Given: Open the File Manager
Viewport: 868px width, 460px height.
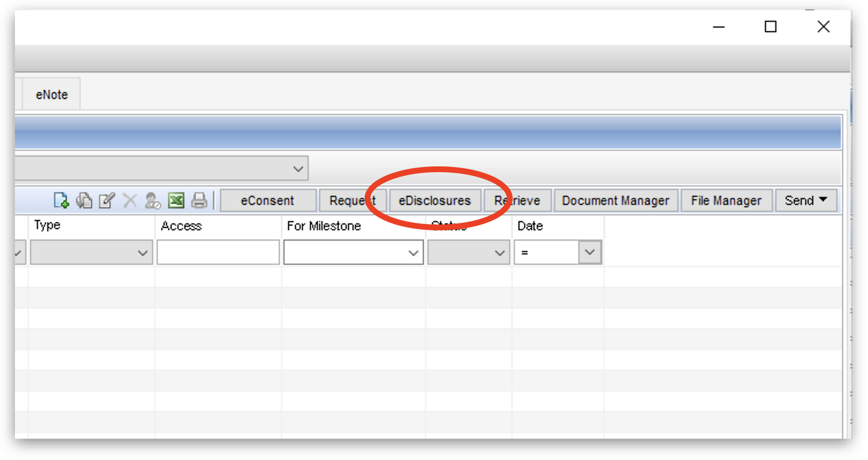Looking at the screenshot, I should click(x=726, y=200).
